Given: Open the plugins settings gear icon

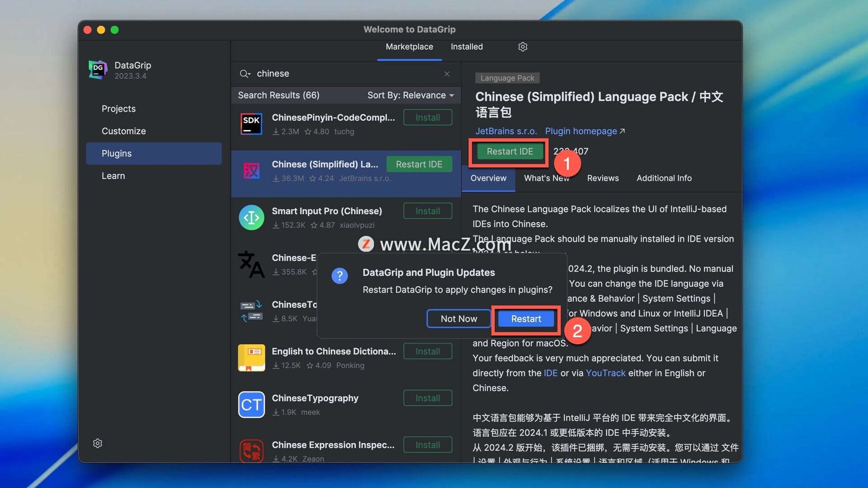Looking at the screenshot, I should (523, 47).
